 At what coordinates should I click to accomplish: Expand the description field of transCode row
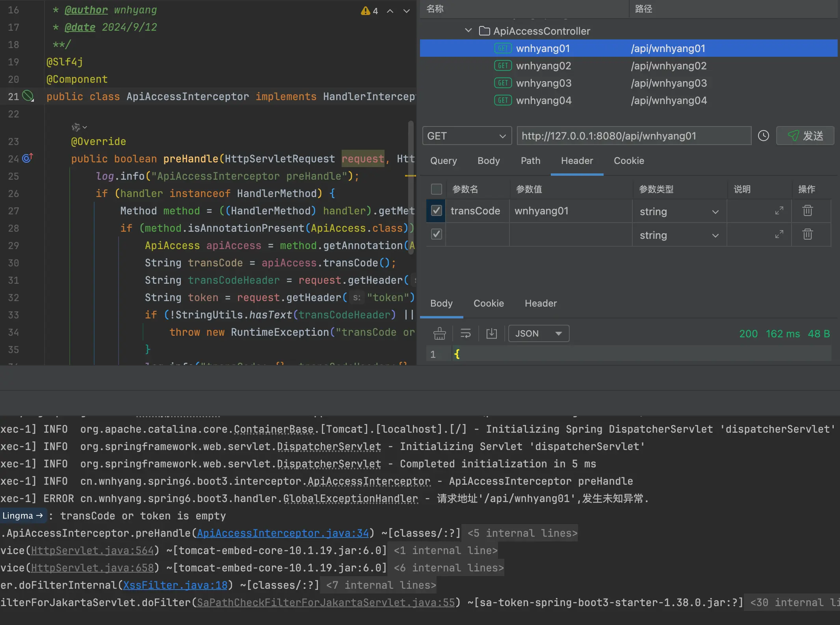pyautogui.click(x=779, y=211)
